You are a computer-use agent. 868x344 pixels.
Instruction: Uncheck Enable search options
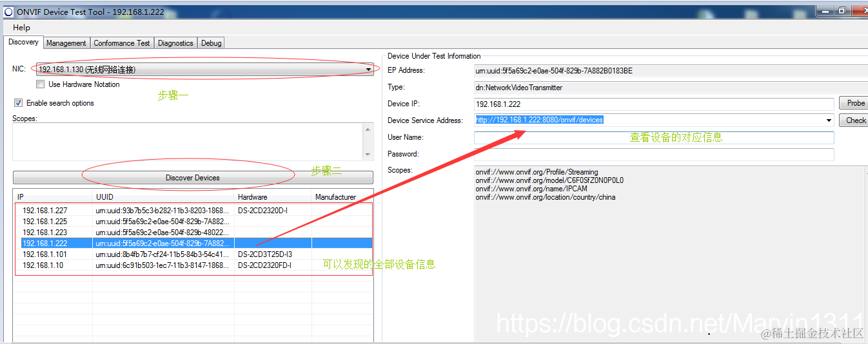[x=18, y=103]
